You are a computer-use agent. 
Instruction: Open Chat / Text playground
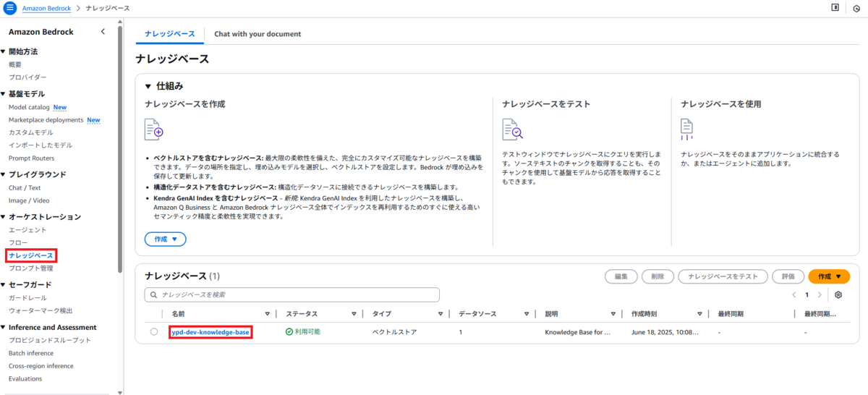pos(26,188)
